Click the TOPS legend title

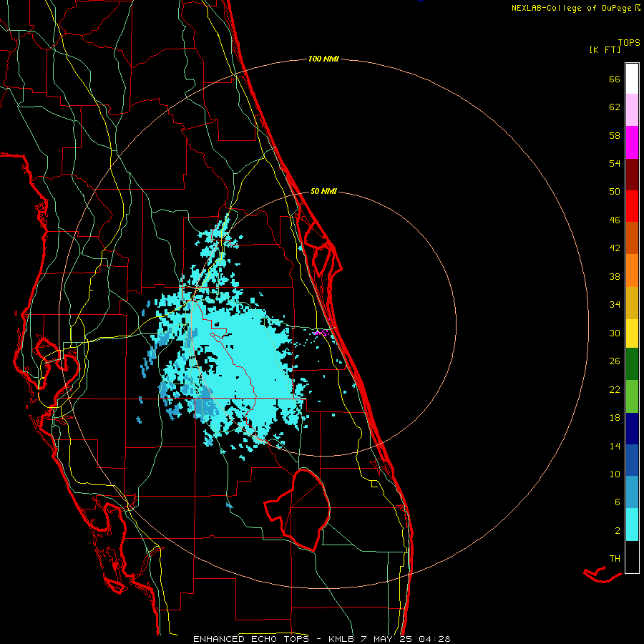(629, 42)
